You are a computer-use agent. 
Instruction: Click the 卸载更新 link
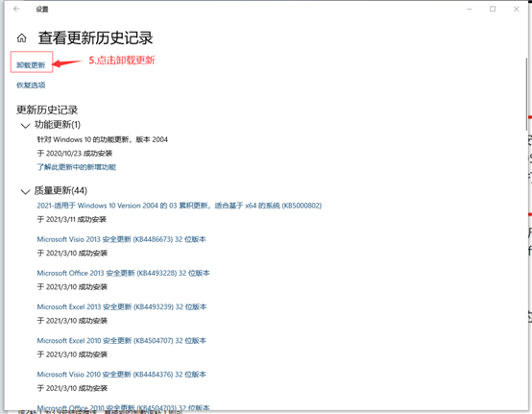pos(31,65)
